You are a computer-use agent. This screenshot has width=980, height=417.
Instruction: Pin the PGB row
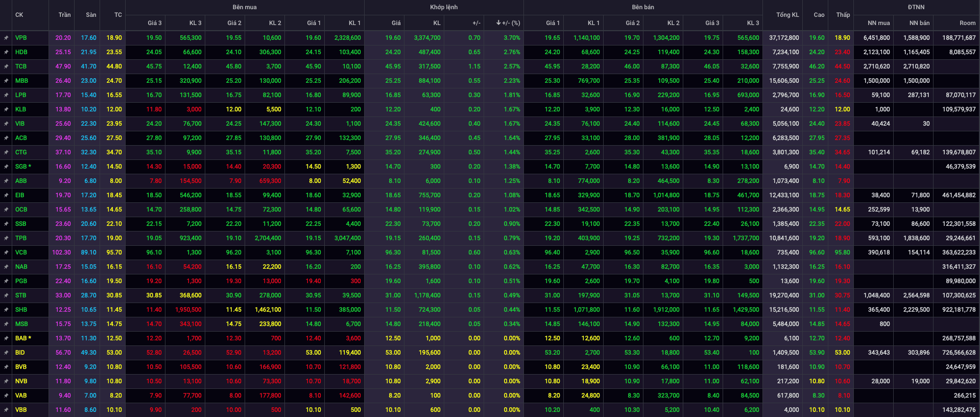click(x=6, y=281)
